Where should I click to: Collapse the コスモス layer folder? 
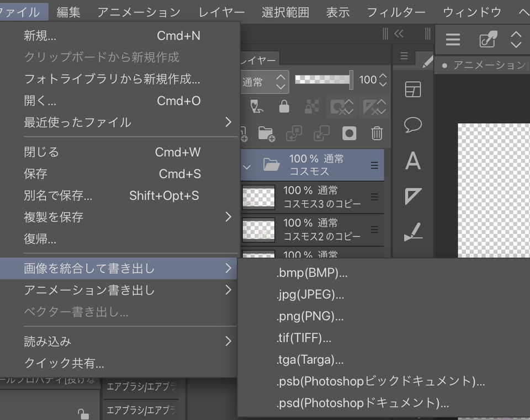(x=247, y=166)
